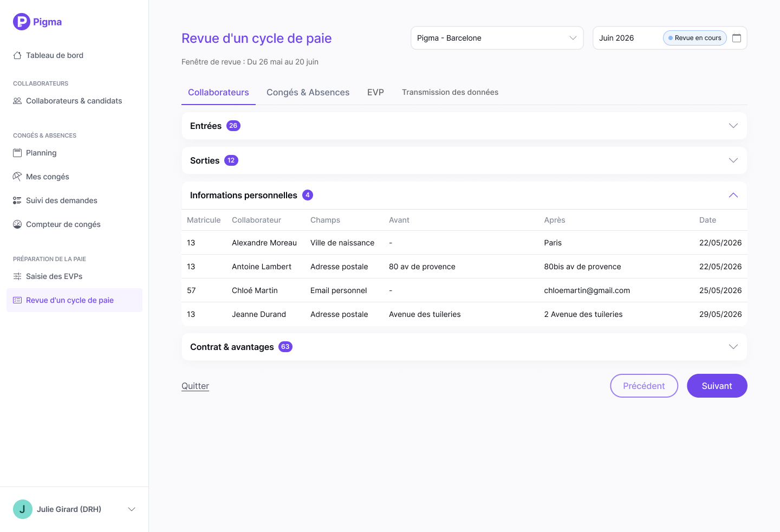Image resolution: width=780 pixels, height=532 pixels.
Task: Click the Pigma logo icon
Action: pyautogui.click(x=22, y=22)
